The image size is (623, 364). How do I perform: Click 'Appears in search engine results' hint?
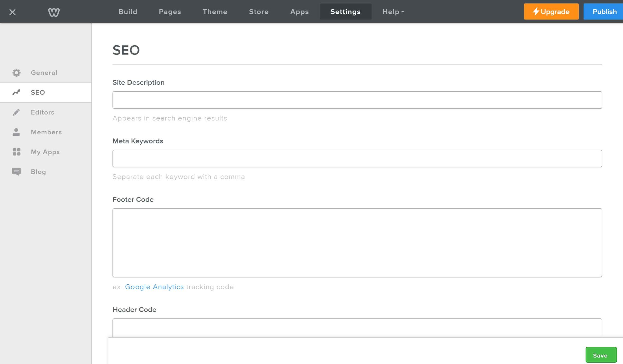coord(170,118)
